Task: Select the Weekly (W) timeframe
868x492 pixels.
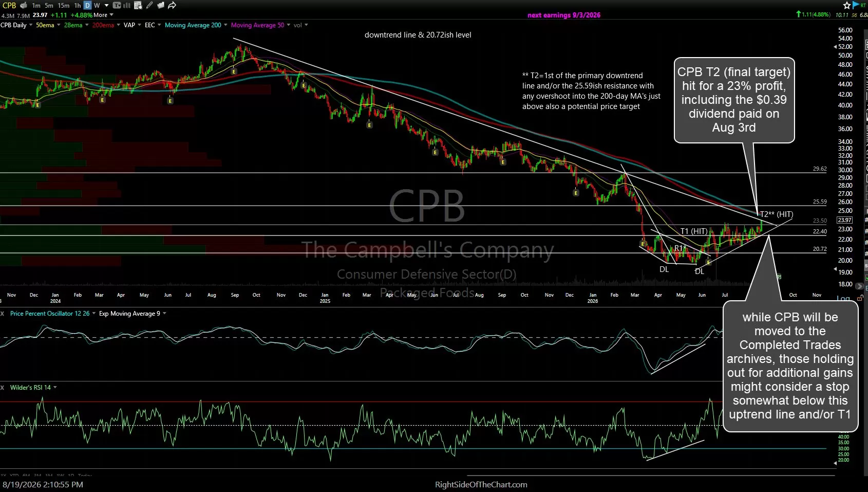Action: click(97, 5)
